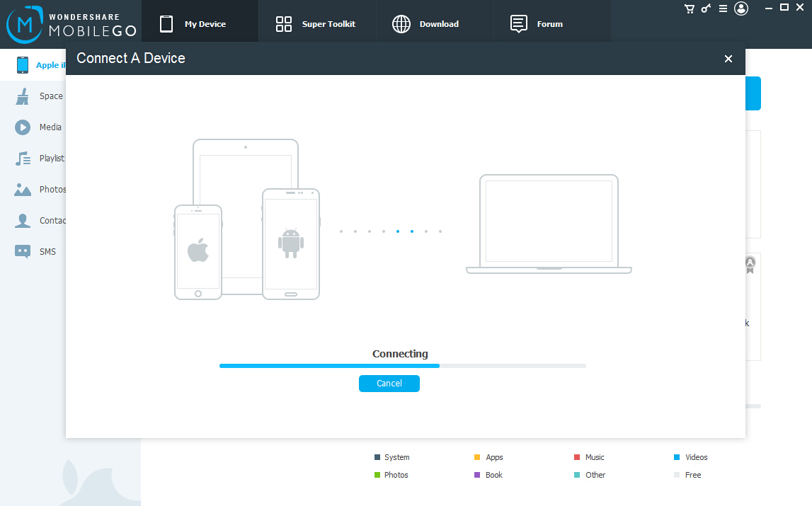The image size is (812, 506).
Task: Open the Photos sidebar icon
Action: pyautogui.click(x=23, y=190)
